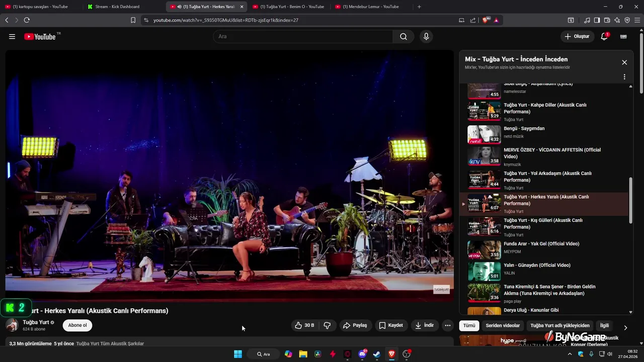The height and width of the screenshot is (362, 644).
Task: Open the YouTube guide hamburger menu
Action: pos(12,37)
